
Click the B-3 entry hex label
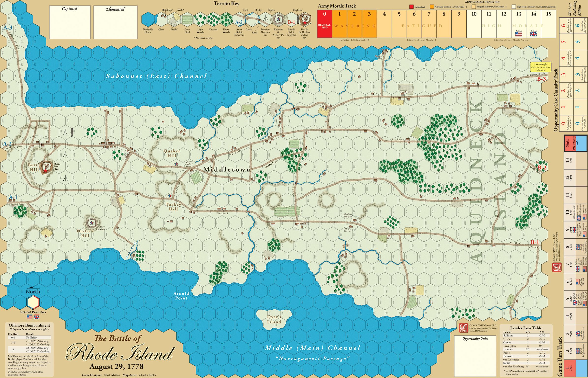[541, 79]
